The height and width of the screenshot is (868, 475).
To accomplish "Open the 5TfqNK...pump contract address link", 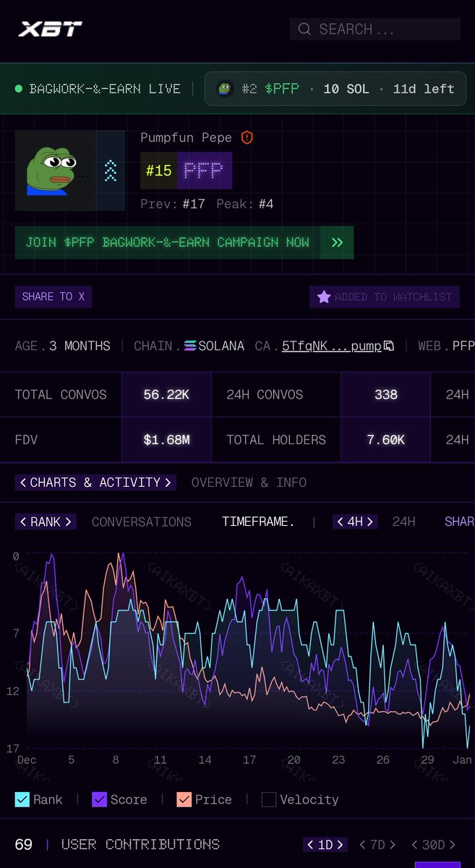I will click(332, 346).
